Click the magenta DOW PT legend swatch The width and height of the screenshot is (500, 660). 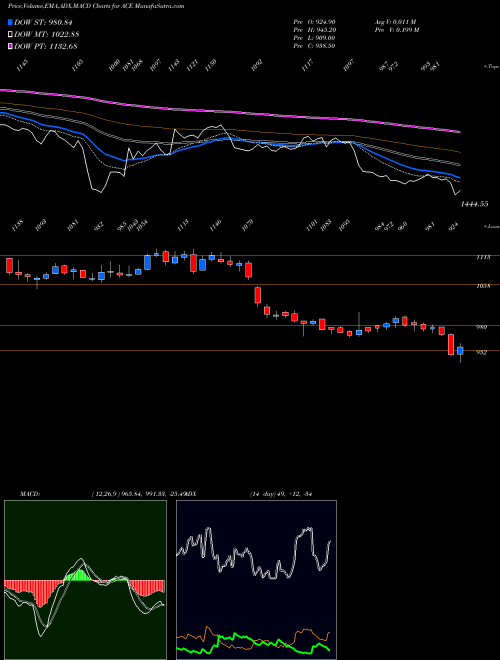tap(10, 46)
